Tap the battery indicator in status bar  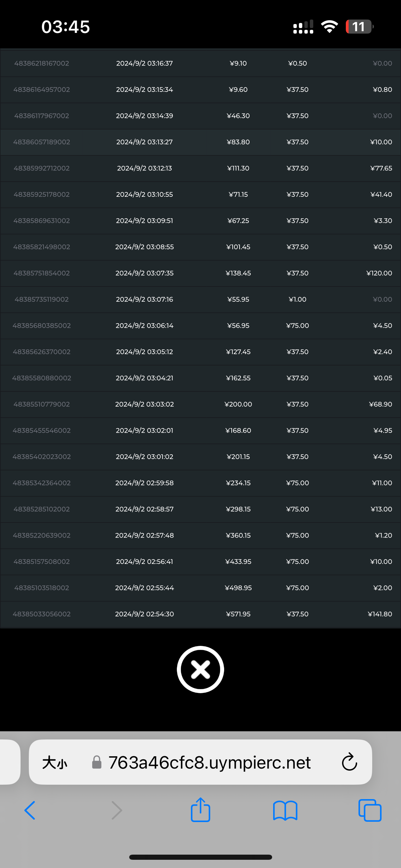(x=359, y=27)
